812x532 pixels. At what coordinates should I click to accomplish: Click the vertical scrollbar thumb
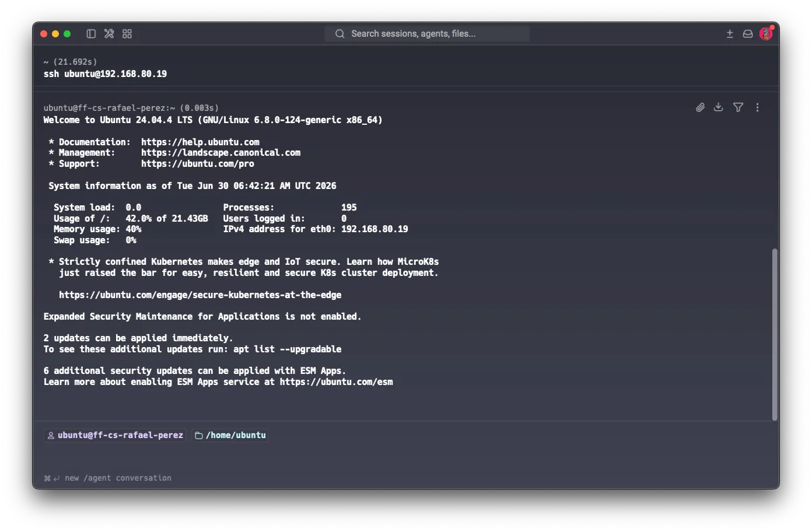point(775,334)
